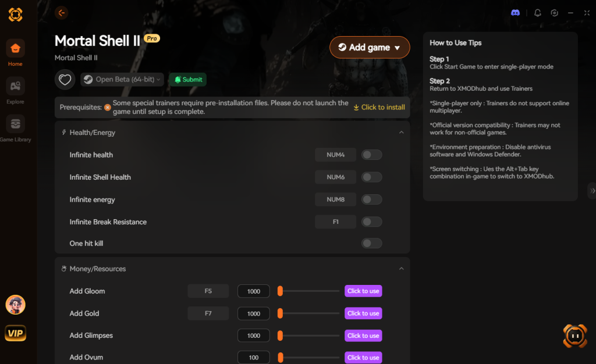The width and height of the screenshot is (596, 364).
Task: Enable Infinite Break Resistance switch
Action: pyautogui.click(x=371, y=222)
